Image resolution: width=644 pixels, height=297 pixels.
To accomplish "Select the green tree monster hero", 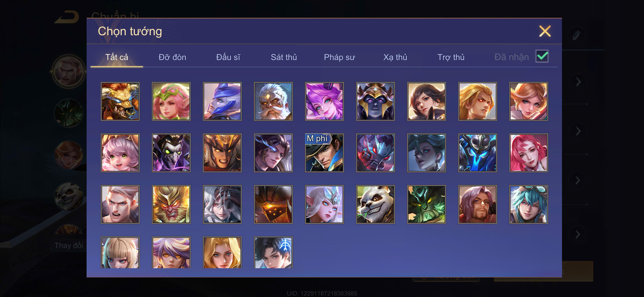I will (x=426, y=204).
